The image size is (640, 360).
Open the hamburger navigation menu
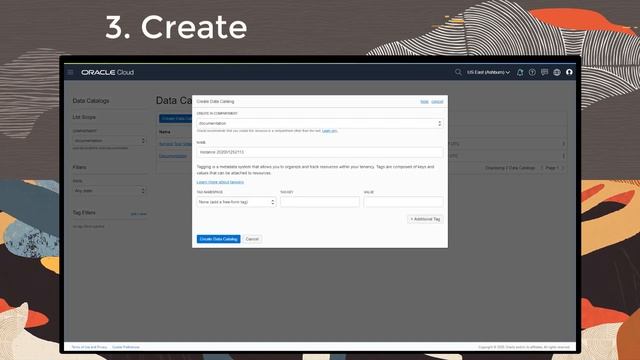71,72
